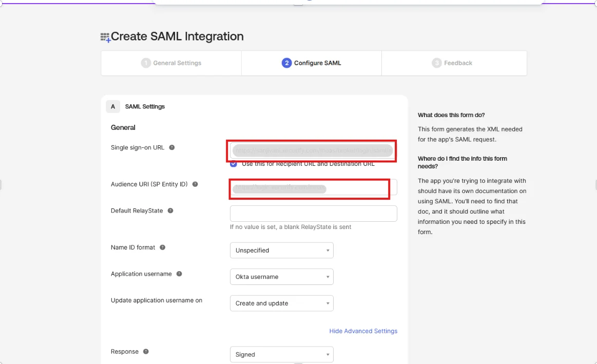The height and width of the screenshot is (364, 597).
Task: Uncheck Use this for Recipient URL and Destination URL
Action: click(x=233, y=163)
